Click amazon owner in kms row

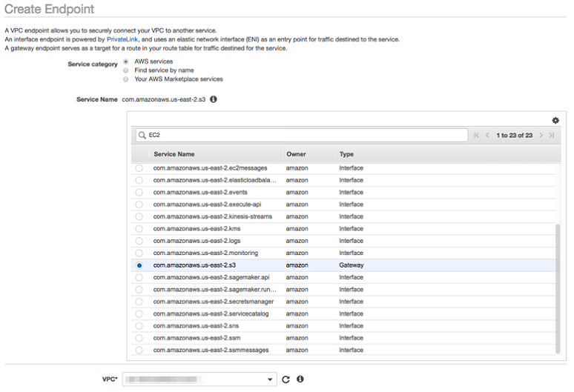click(297, 228)
